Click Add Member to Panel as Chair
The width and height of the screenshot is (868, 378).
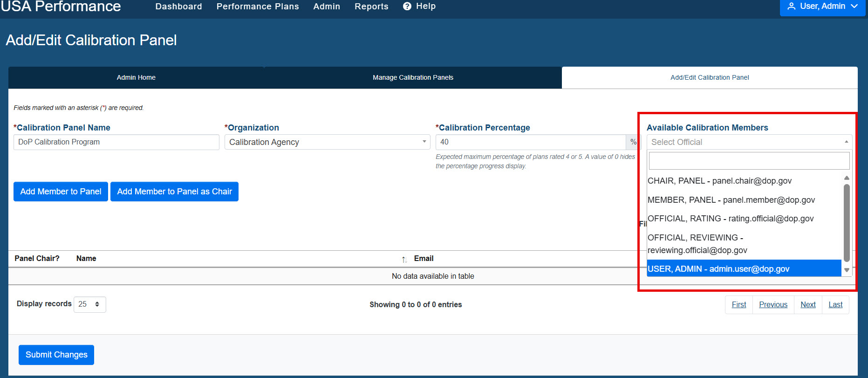pos(174,192)
